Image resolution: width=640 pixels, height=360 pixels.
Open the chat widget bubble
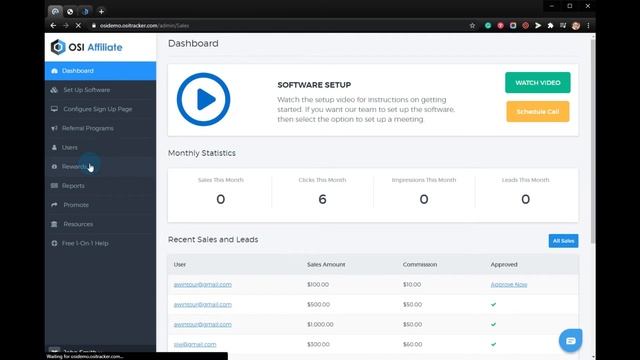click(x=571, y=340)
